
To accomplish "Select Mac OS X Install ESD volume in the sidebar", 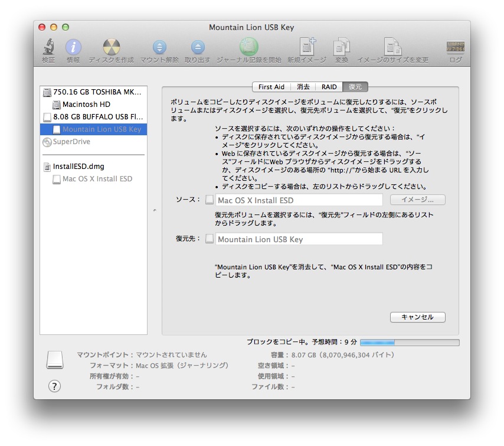I will (x=93, y=179).
